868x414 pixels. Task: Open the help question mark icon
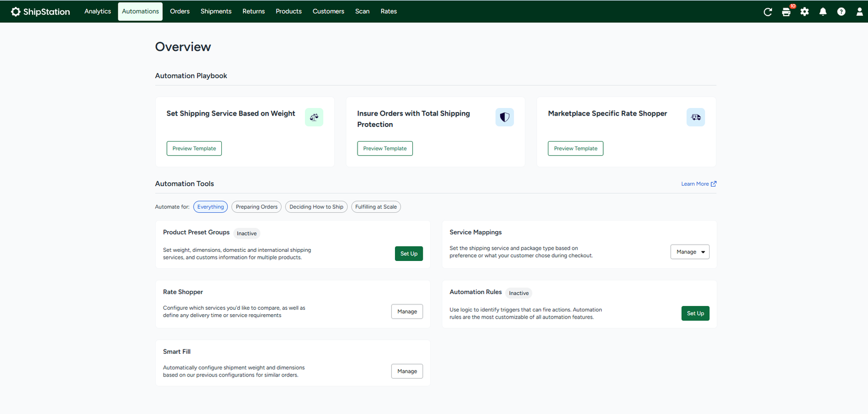841,11
